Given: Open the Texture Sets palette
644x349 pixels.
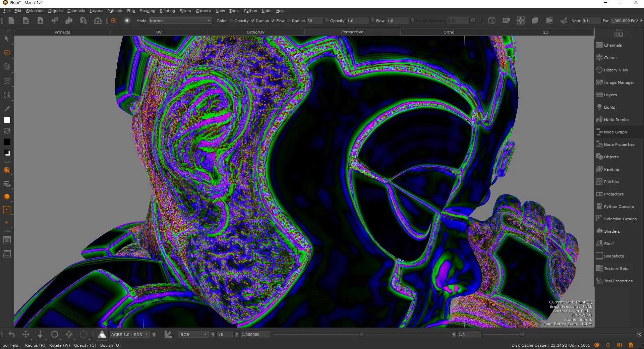Looking at the screenshot, I should tap(612, 269).
